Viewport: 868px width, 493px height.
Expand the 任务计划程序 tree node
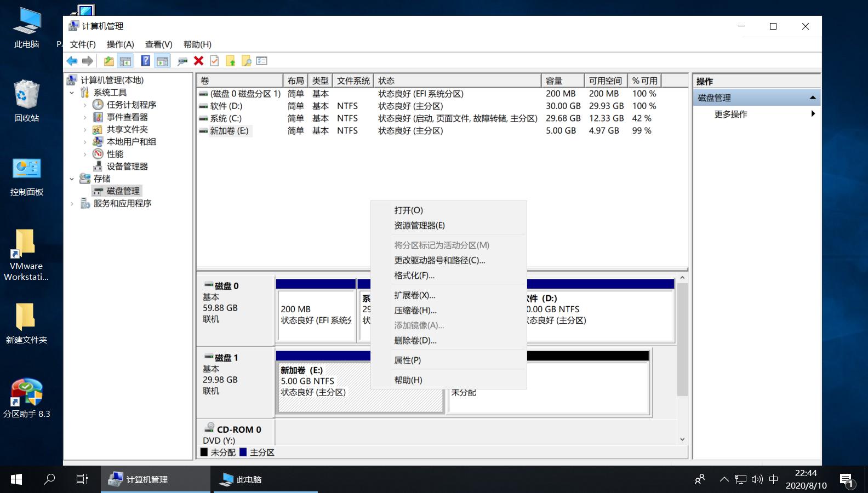84,105
